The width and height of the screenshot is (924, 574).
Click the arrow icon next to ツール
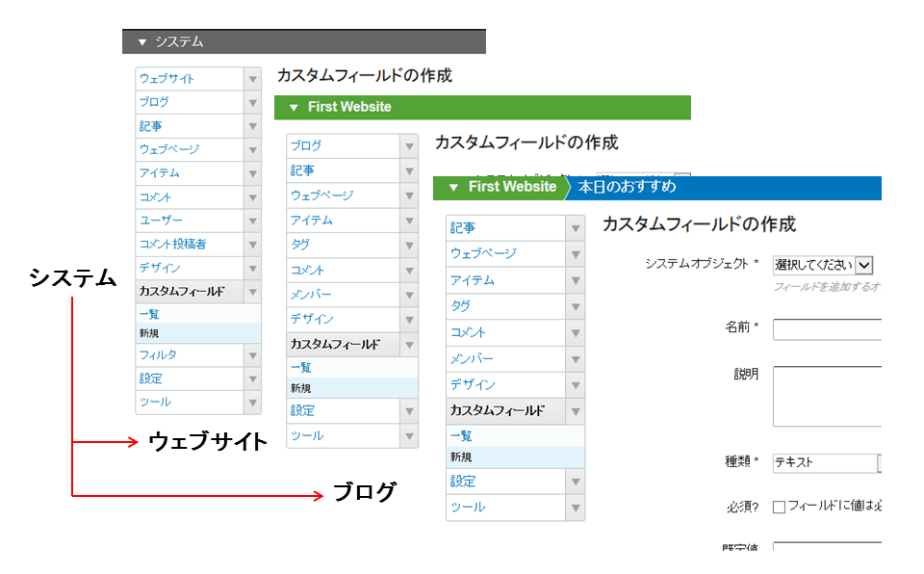(x=253, y=404)
